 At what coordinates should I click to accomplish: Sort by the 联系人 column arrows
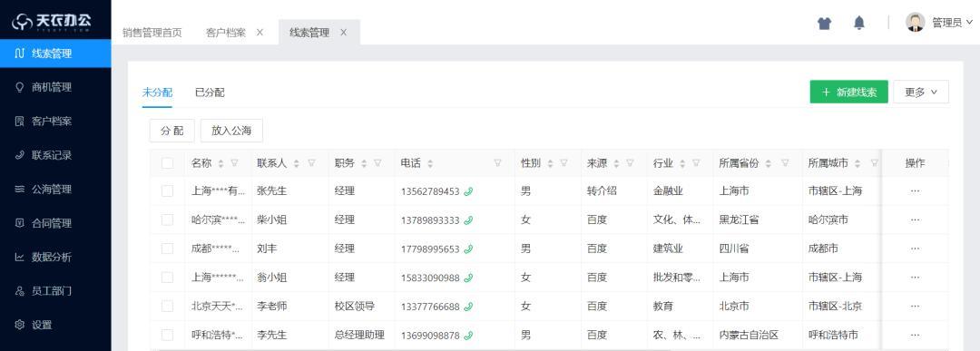(x=296, y=163)
